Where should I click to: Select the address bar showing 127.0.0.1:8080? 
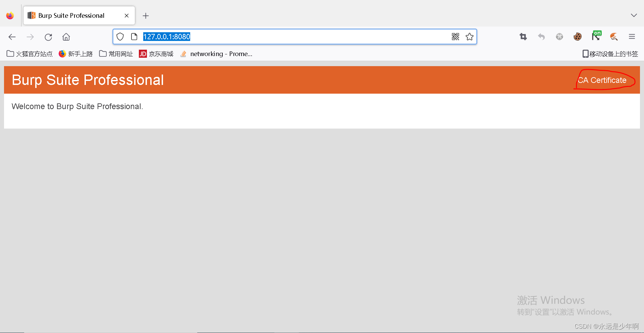tap(294, 37)
